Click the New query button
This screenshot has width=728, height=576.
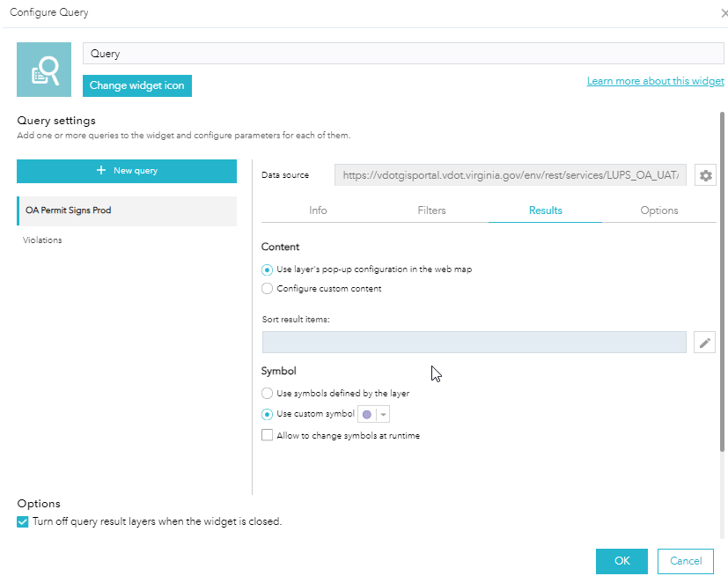click(127, 171)
